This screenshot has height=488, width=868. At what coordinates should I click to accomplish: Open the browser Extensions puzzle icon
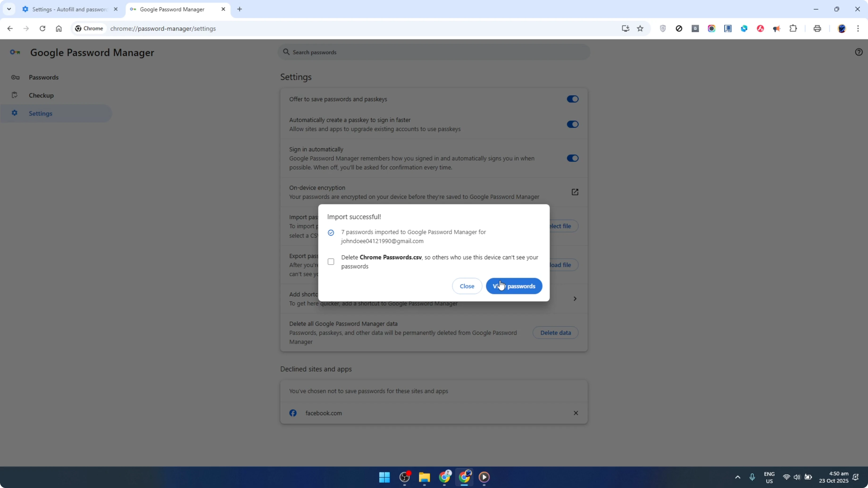click(793, 29)
